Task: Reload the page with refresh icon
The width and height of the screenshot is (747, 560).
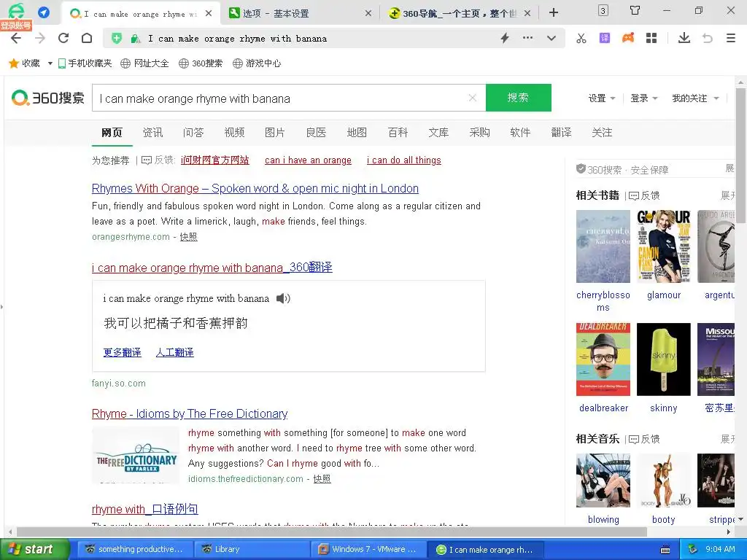Action: click(x=63, y=38)
